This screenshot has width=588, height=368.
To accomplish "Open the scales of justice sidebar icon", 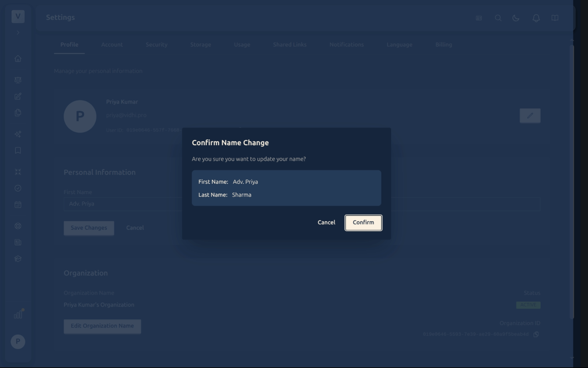I will [18, 80].
